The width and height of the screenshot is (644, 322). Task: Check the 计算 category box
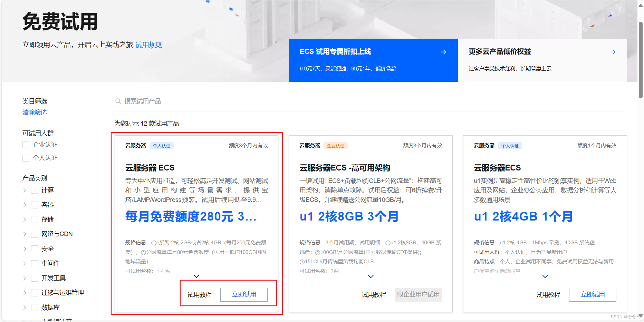pyautogui.click(x=35, y=190)
